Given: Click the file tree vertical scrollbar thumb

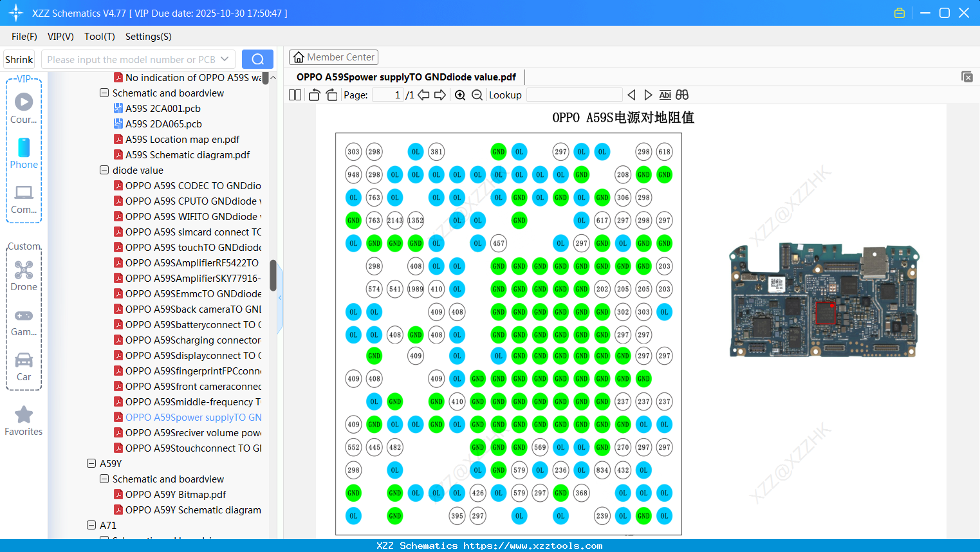Looking at the screenshot, I should [x=273, y=275].
